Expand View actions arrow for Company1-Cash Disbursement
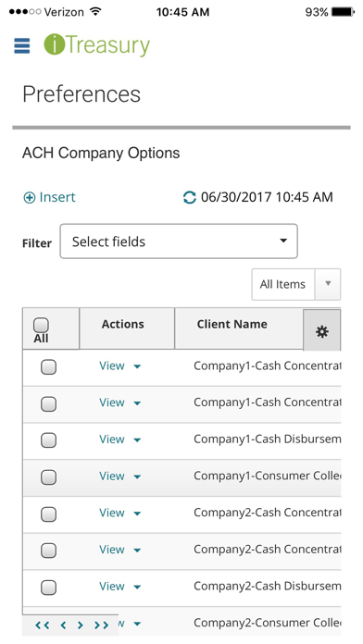This screenshot has height=644, width=363. [137, 440]
